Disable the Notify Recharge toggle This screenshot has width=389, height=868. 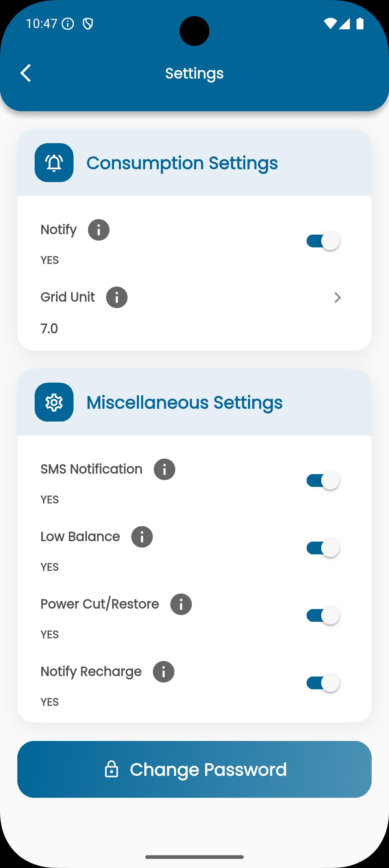(x=322, y=683)
